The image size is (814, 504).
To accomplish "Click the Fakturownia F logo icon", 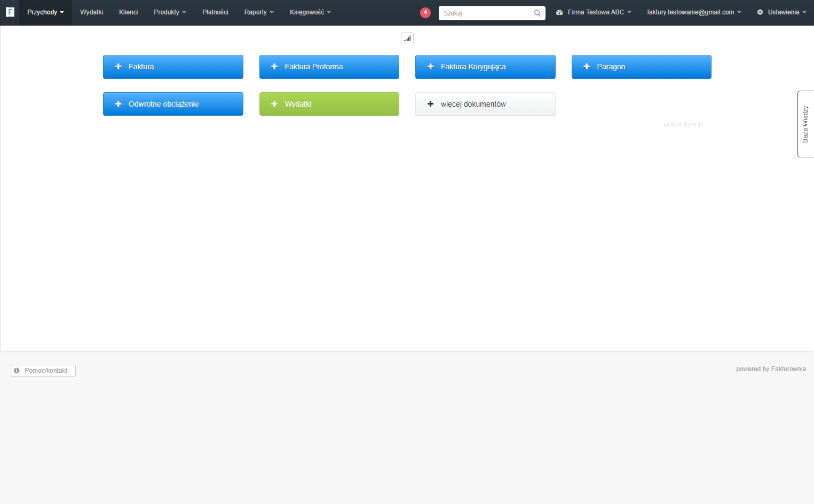I will pyautogui.click(x=10, y=12).
